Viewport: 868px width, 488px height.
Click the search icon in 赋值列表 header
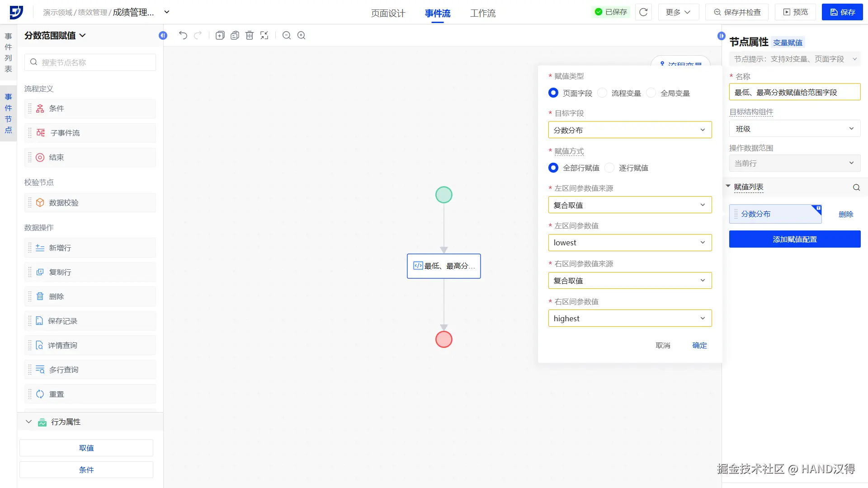point(856,188)
